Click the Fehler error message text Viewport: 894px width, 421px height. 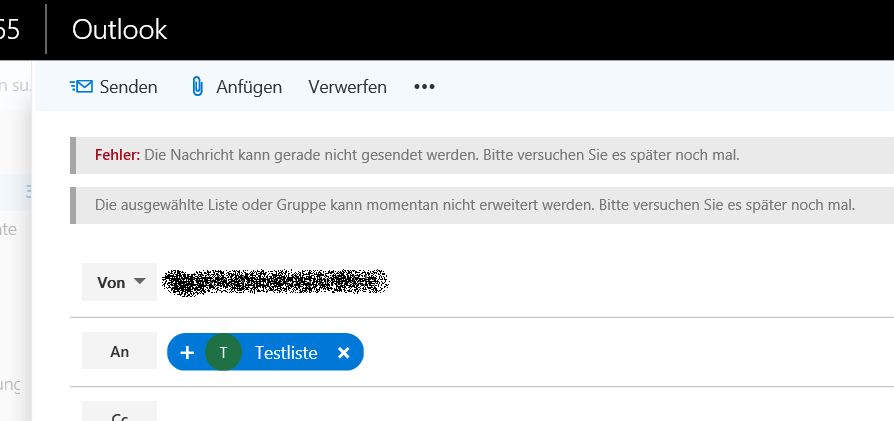417,155
